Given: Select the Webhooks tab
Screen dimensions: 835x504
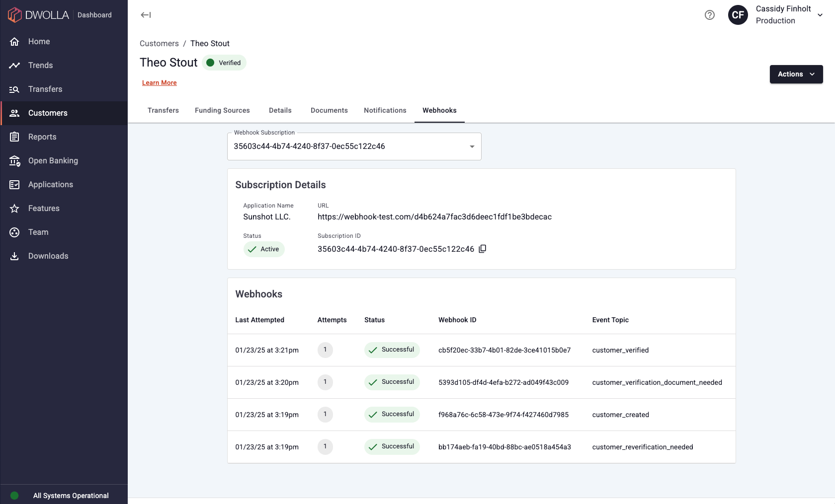Looking at the screenshot, I should pyautogui.click(x=439, y=110).
